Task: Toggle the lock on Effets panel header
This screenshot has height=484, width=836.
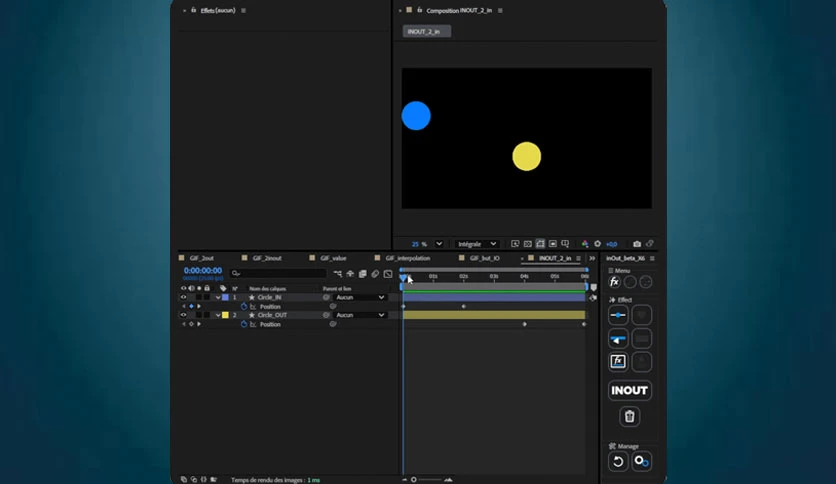Action: click(x=194, y=10)
